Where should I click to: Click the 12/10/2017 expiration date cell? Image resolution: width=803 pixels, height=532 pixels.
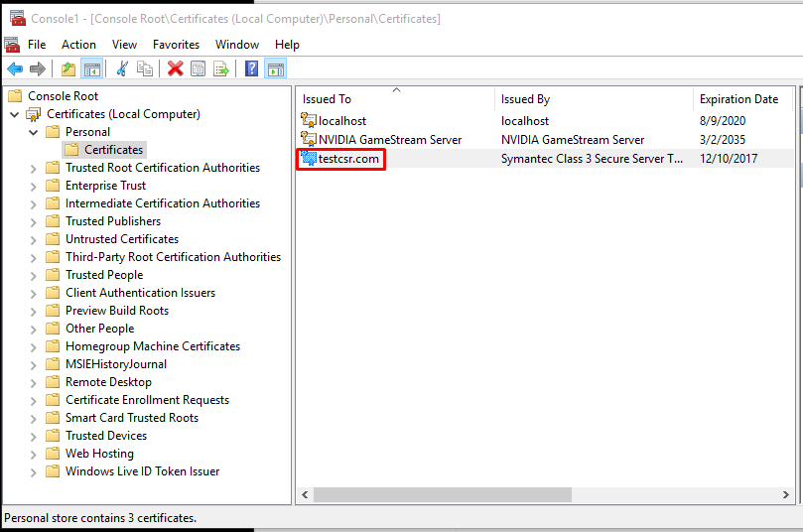(x=729, y=159)
